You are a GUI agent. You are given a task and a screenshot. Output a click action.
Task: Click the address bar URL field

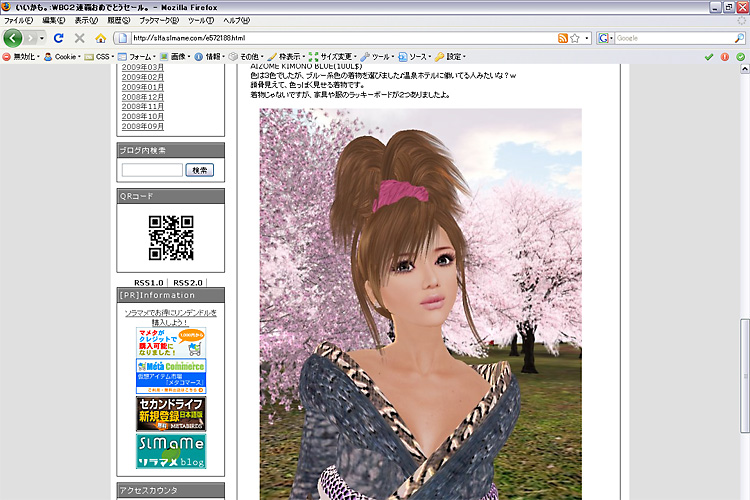pyautogui.click(x=343, y=38)
